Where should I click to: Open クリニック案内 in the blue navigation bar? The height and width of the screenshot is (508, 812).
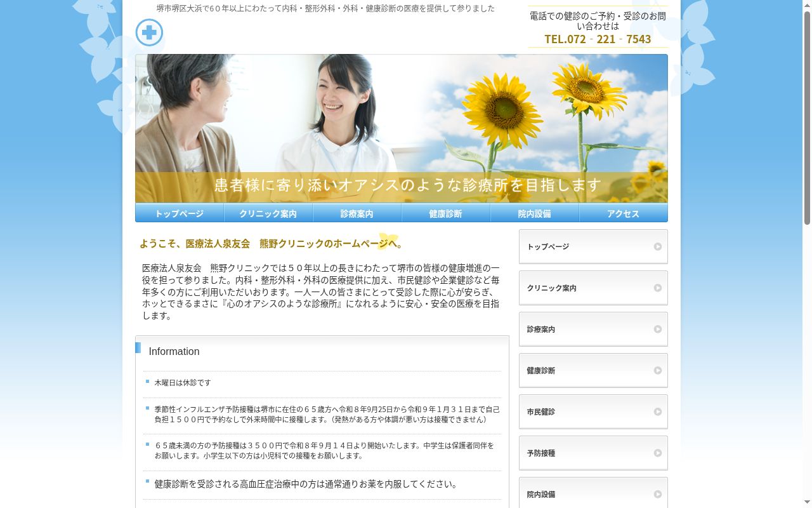pos(268,213)
